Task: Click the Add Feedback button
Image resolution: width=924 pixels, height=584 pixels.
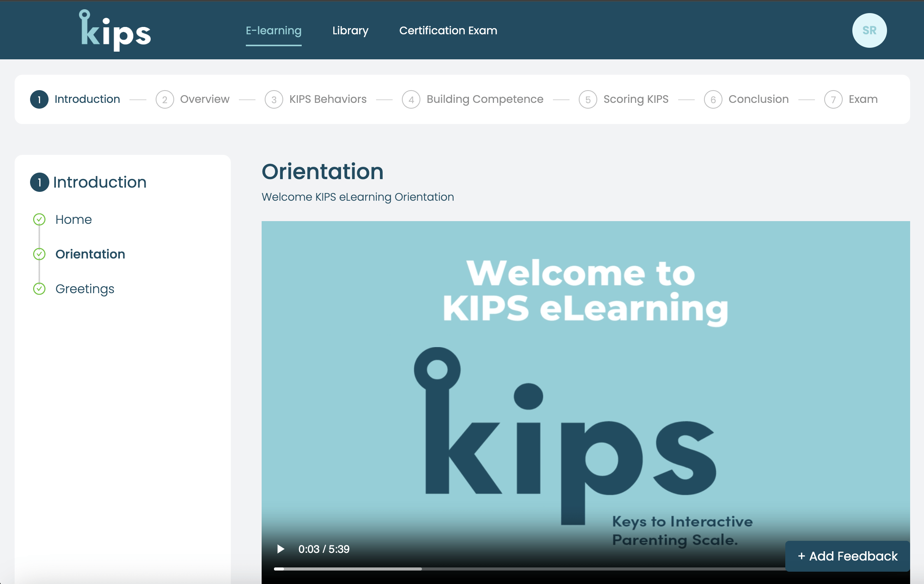Action: point(847,556)
